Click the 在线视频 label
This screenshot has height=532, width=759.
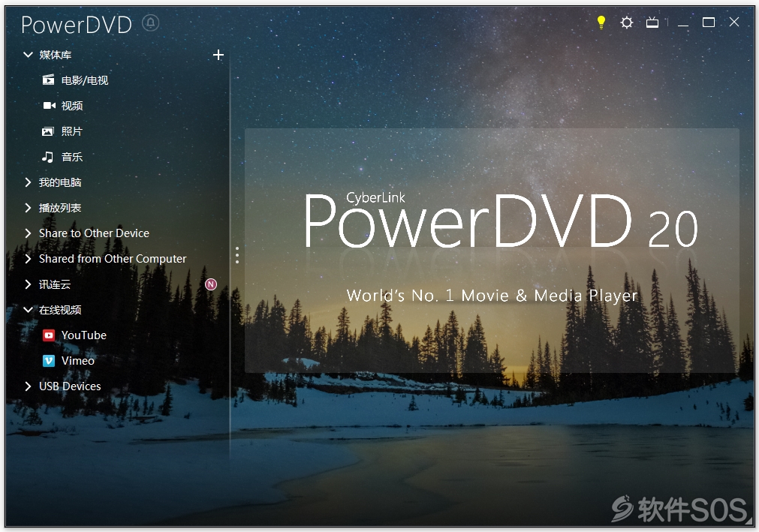coord(60,310)
